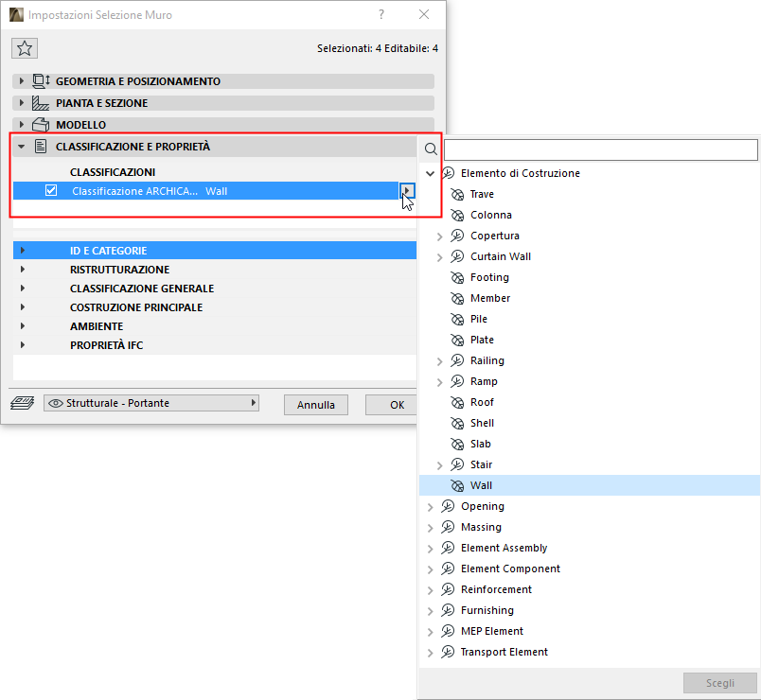Expand the Opening tree node
The width and height of the screenshot is (761, 700).
pyautogui.click(x=430, y=507)
